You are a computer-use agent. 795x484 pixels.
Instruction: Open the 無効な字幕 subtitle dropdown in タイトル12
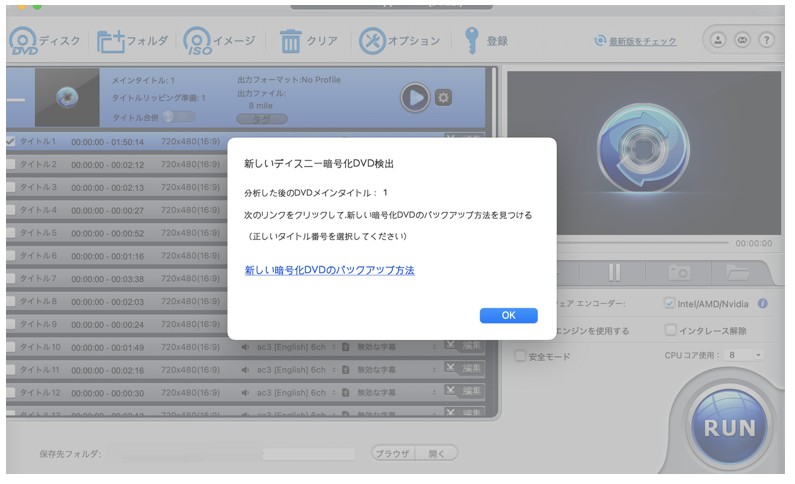[435, 393]
